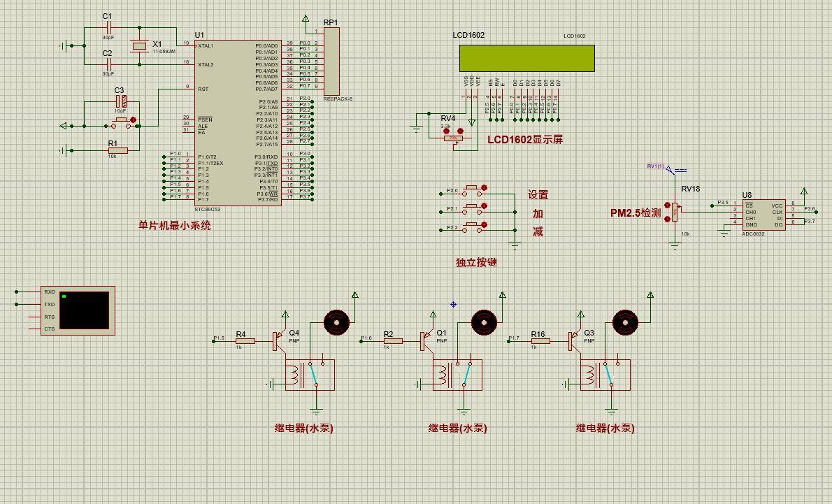Click the green LCD1602 display screen
Image resolution: width=832 pixels, height=504 pixels.
527,58
